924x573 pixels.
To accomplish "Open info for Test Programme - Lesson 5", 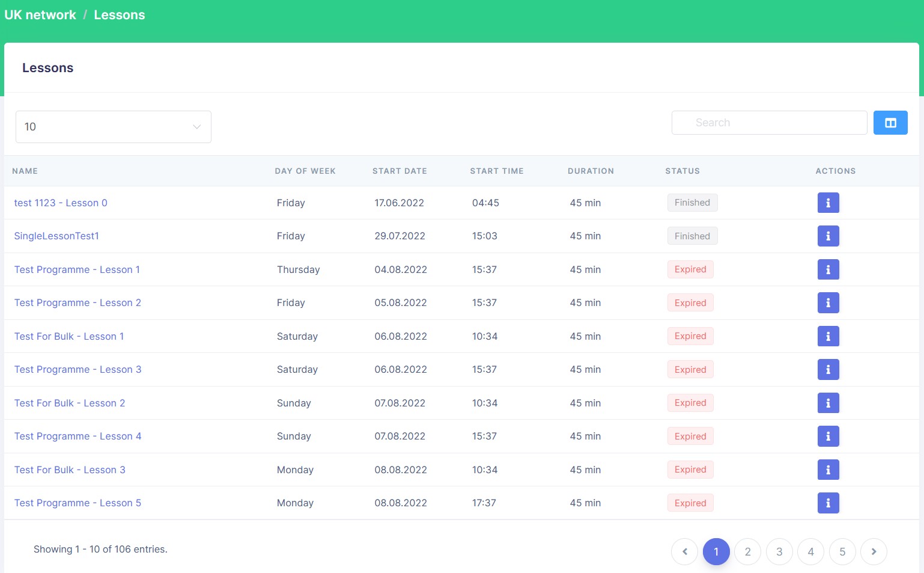I will coord(828,503).
